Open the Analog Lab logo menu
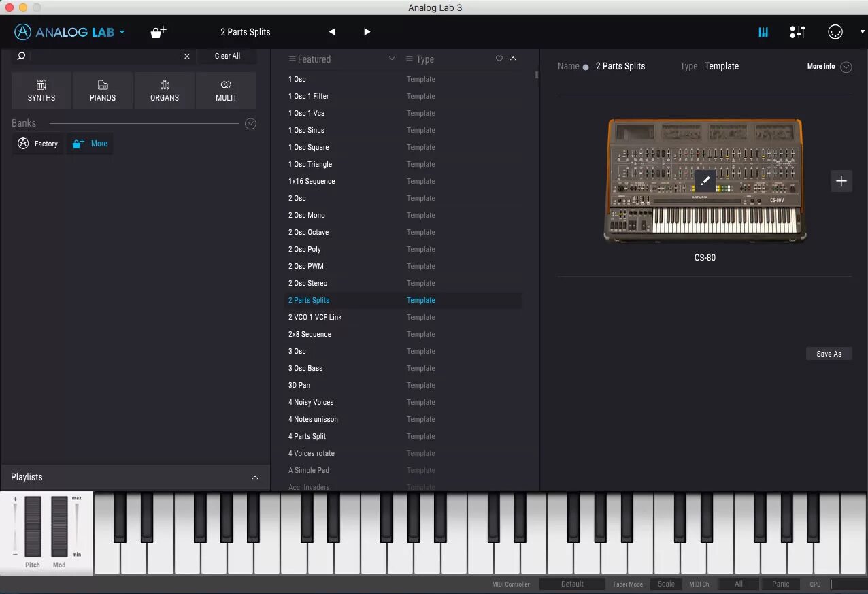 pyautogui.click(x=69, y=32)
